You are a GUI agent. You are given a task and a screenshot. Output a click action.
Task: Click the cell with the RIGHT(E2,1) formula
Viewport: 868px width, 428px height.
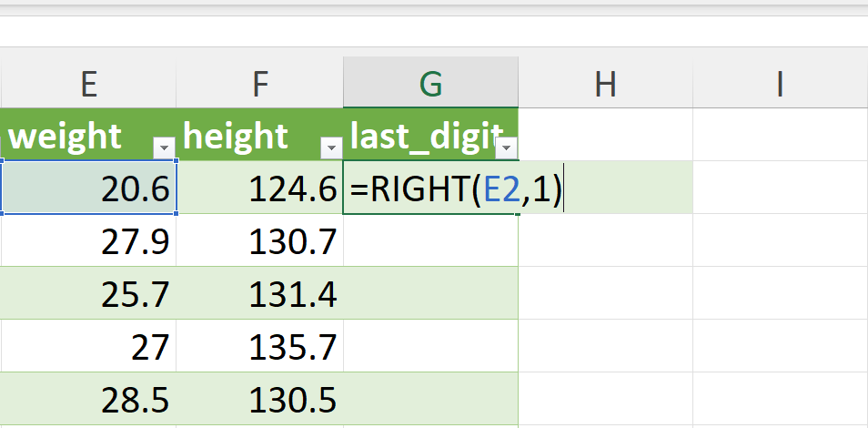pos(430,188)
